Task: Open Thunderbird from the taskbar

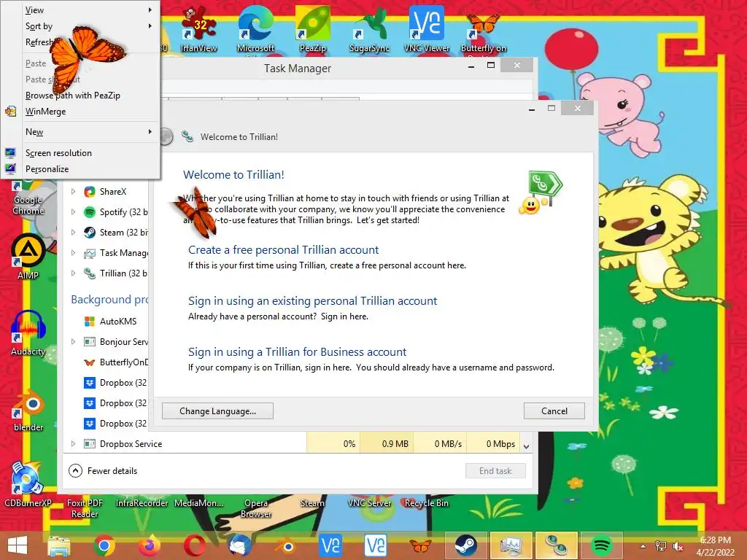Action: pos(239,545)
